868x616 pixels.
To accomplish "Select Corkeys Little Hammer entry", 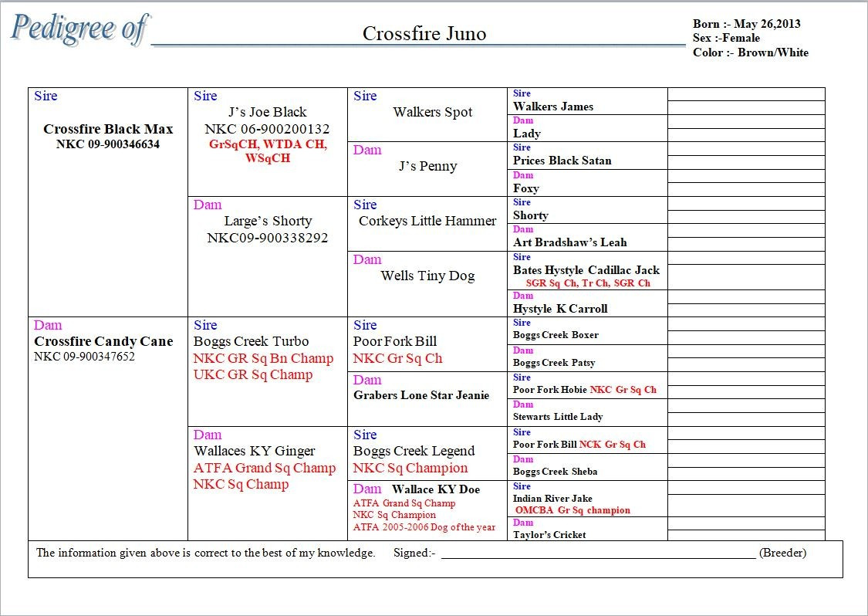I will [x=427, y=221].
